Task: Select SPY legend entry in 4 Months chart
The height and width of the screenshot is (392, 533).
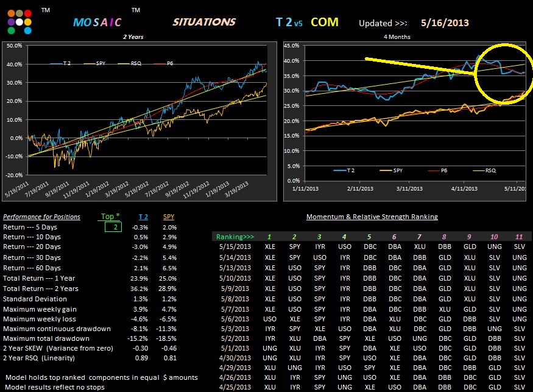Action: pos(391,170)
